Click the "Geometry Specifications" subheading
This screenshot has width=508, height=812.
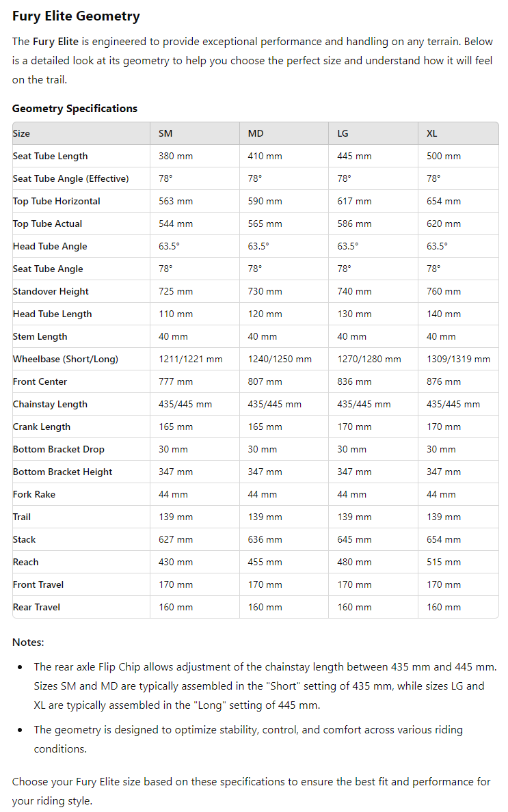pyautogui.click(x=75, y=108)
